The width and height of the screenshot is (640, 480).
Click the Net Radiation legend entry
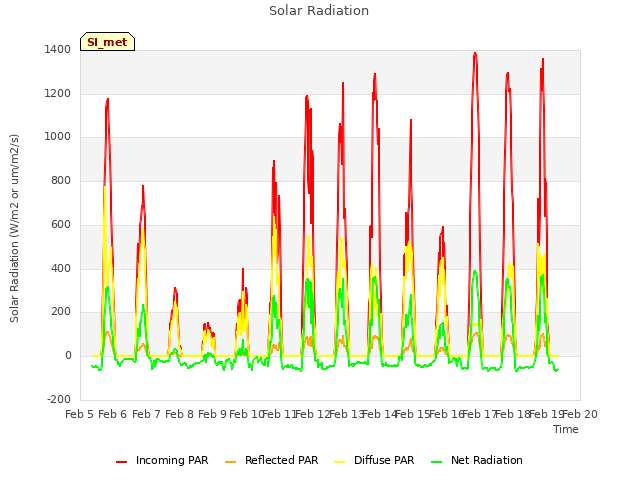pyautogui.click(x=477, y=460)
